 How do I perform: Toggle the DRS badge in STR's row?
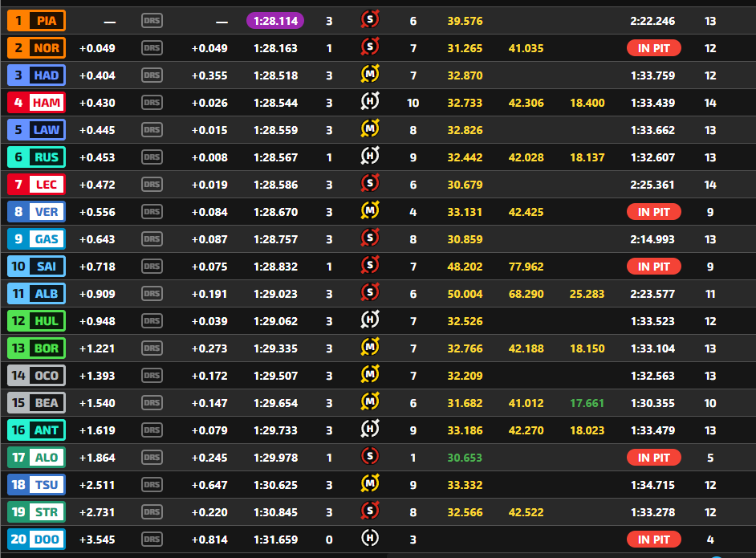(x=152, y=512)
